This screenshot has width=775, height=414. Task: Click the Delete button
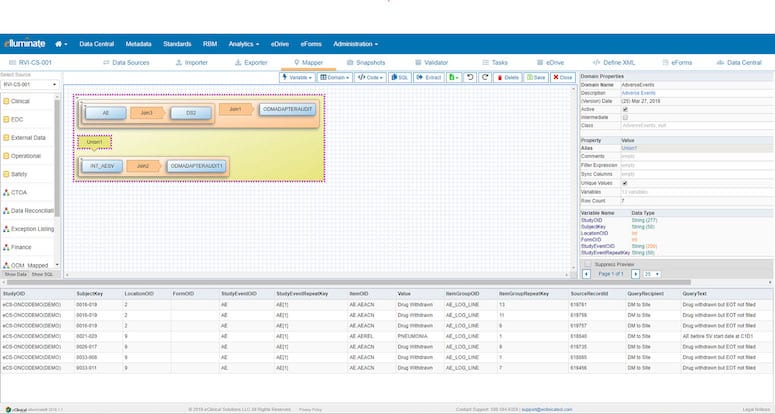click(507, 78)
